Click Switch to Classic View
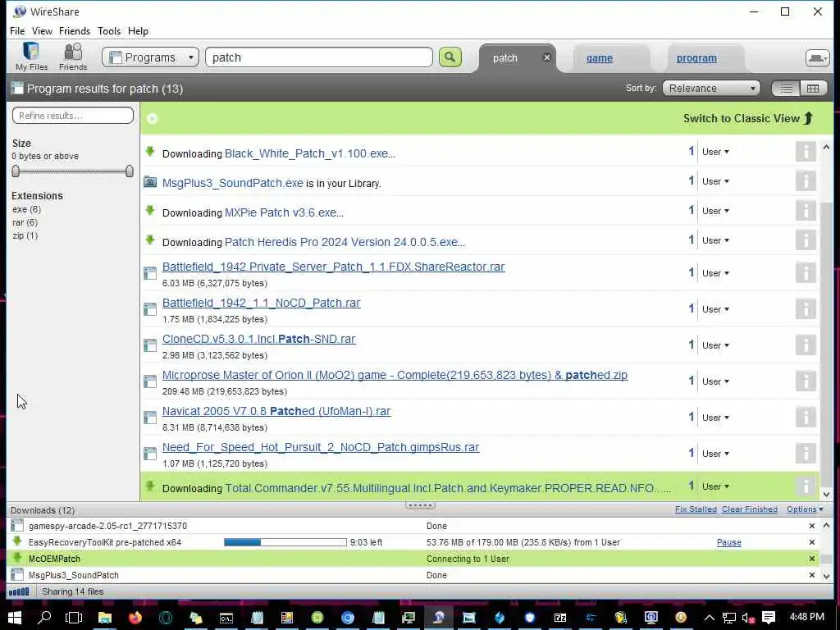 [748, 118]
